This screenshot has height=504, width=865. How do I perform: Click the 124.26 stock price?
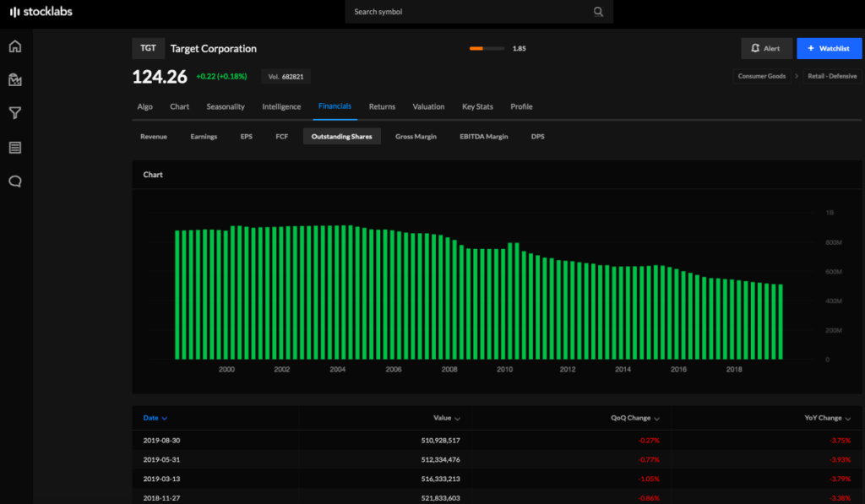[x=160, y=77]
